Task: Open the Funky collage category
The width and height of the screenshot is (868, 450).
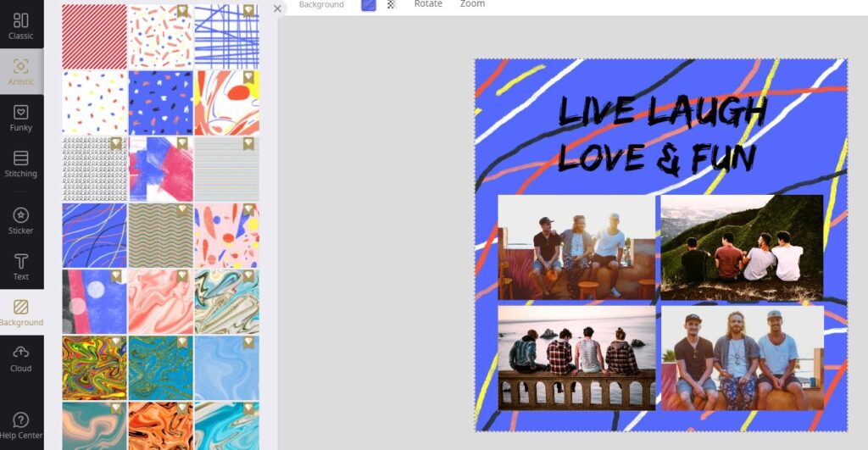Action: [21, 118]
